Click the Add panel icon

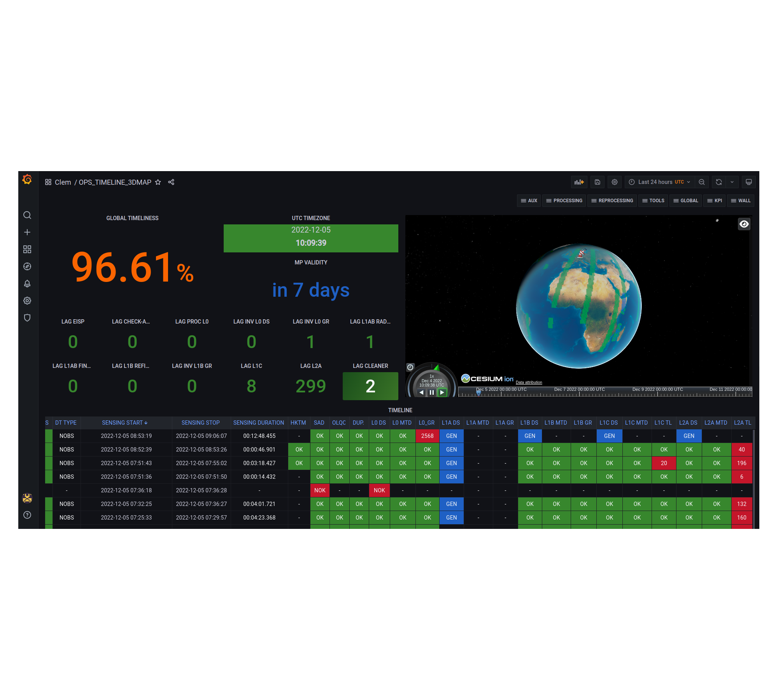coord(579,182)
